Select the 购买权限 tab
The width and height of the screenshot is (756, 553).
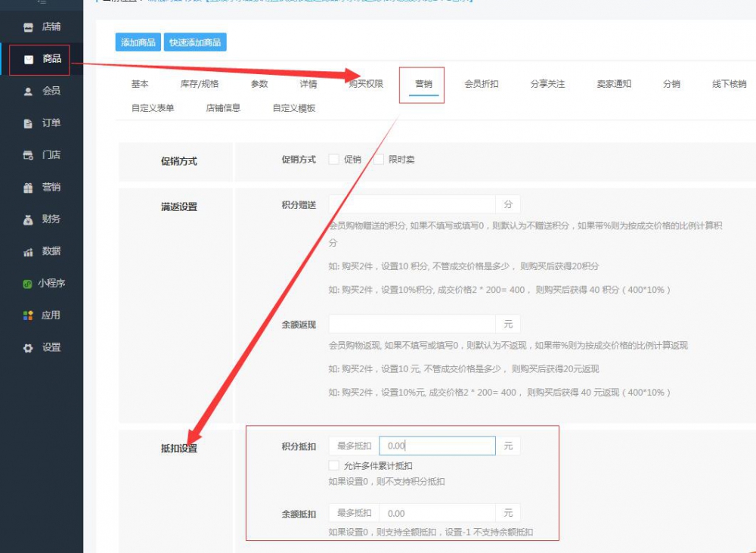click(366, 84)
